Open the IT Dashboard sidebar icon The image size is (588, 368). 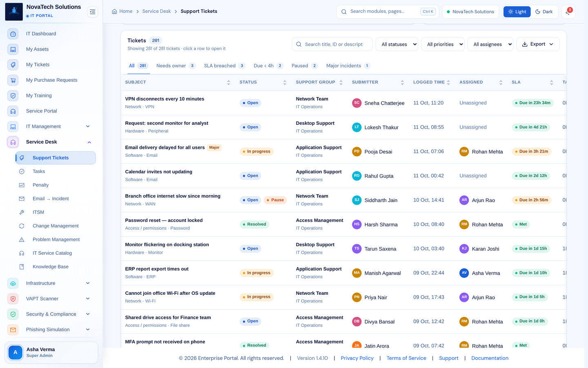click(x=13, y=34)
